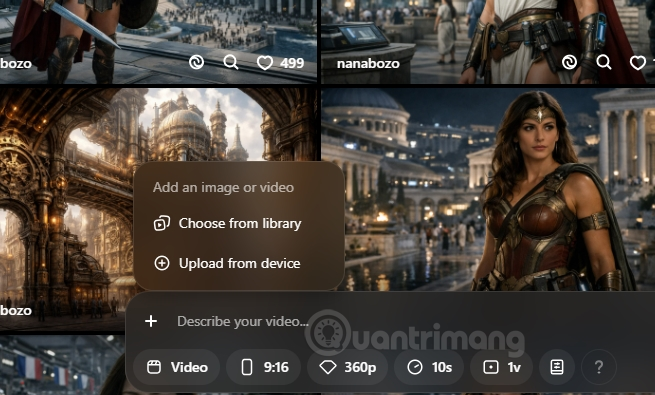Open the thumbnail with French flags
Viewport: 655px width, 395px height.
tap(62, 365)
